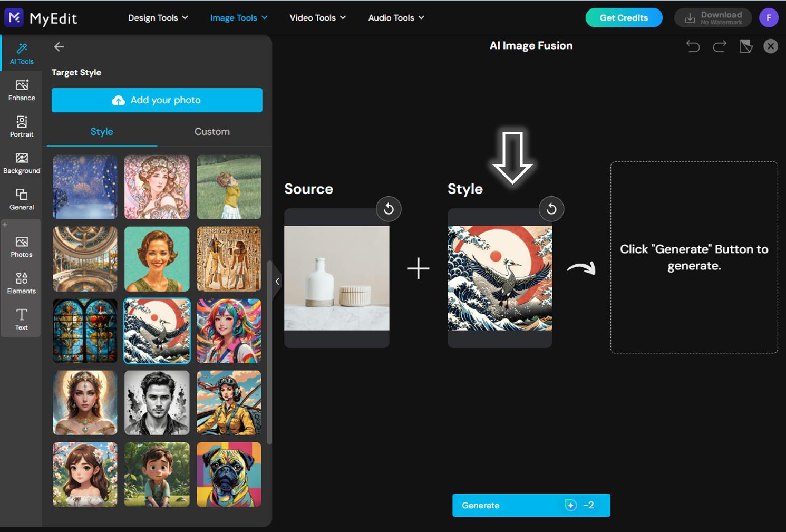Screen dimensions: 786x532
Task: Select the Text tool icon
Action: click(x=22, y=318)
